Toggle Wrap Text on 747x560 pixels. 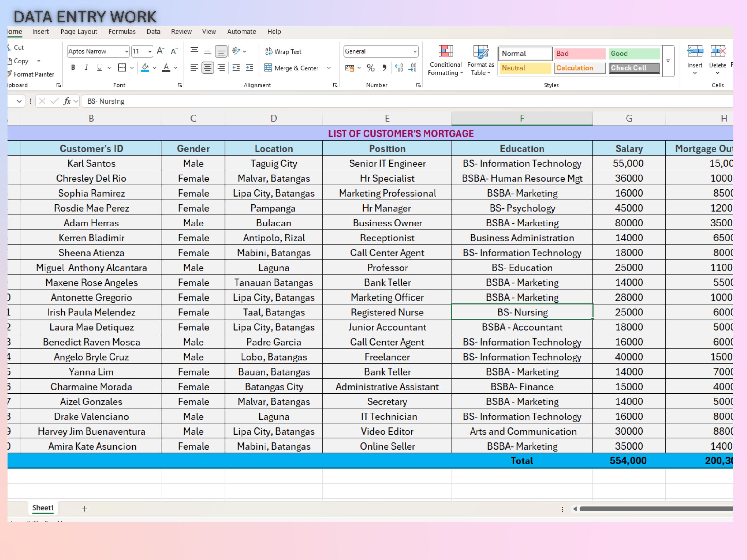click(283, 51)
